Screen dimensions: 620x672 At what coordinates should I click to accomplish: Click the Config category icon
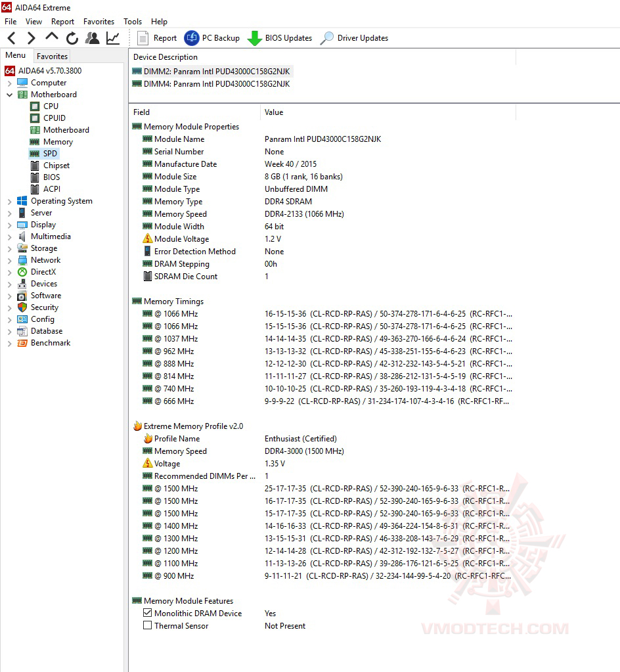click(x=22, y=319)
